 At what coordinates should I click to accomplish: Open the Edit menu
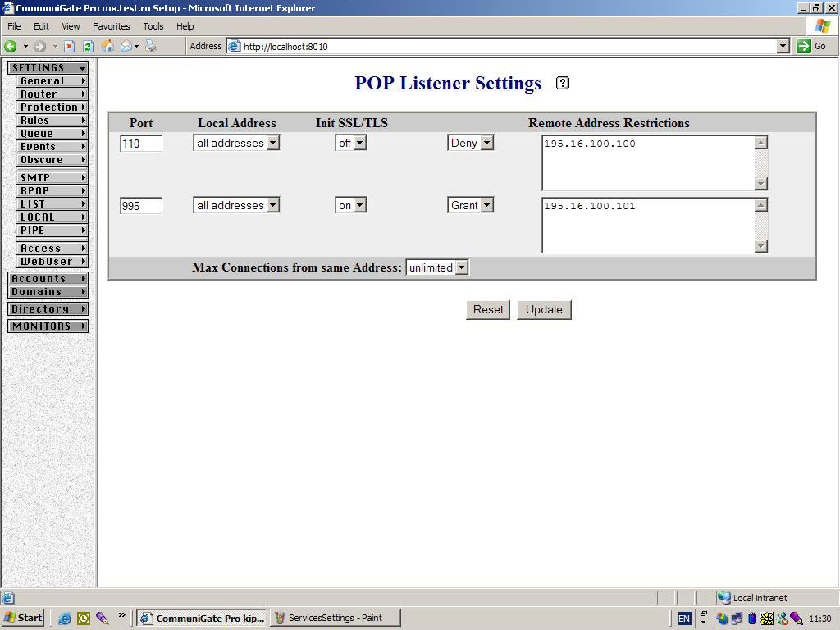click(x=41, y=26)
